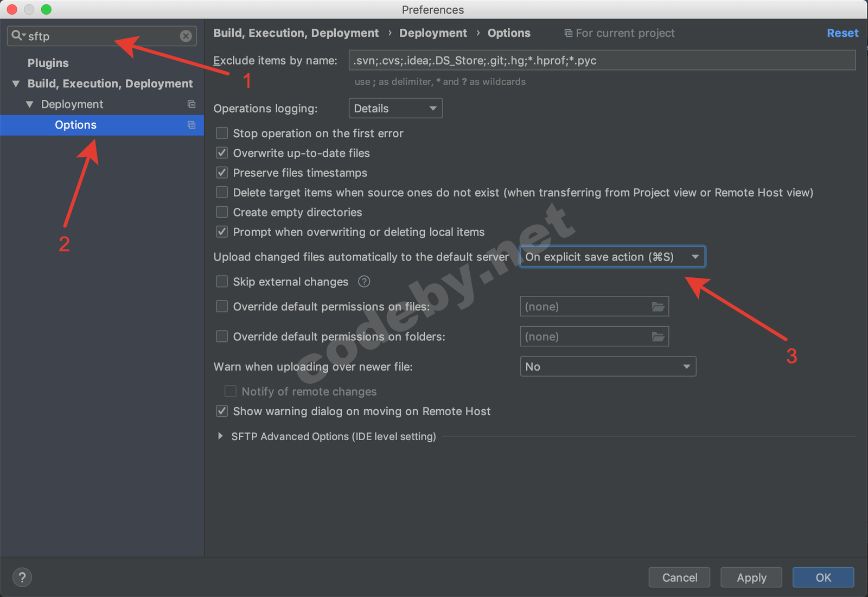Open search history magnifier icon
Screen dimensions: 868x597
coord(18,36)
